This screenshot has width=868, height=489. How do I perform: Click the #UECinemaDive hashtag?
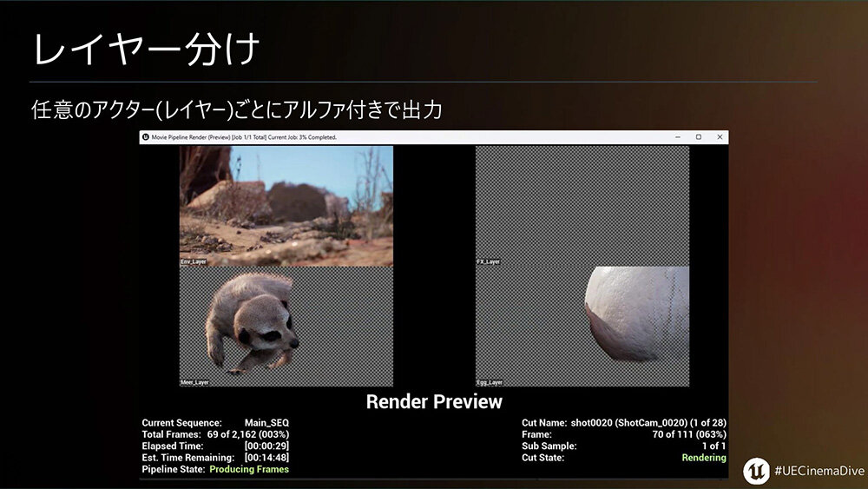(816, 470)
